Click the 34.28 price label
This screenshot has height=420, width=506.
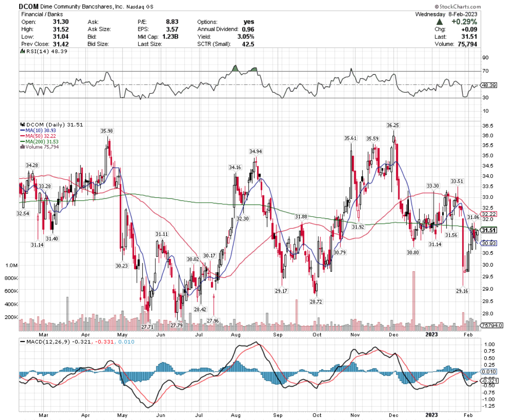tap(32, 165)
